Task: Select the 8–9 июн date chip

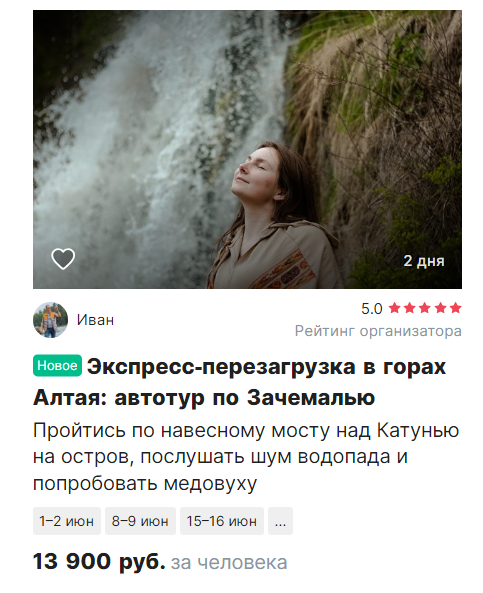Action: (140, 521)
